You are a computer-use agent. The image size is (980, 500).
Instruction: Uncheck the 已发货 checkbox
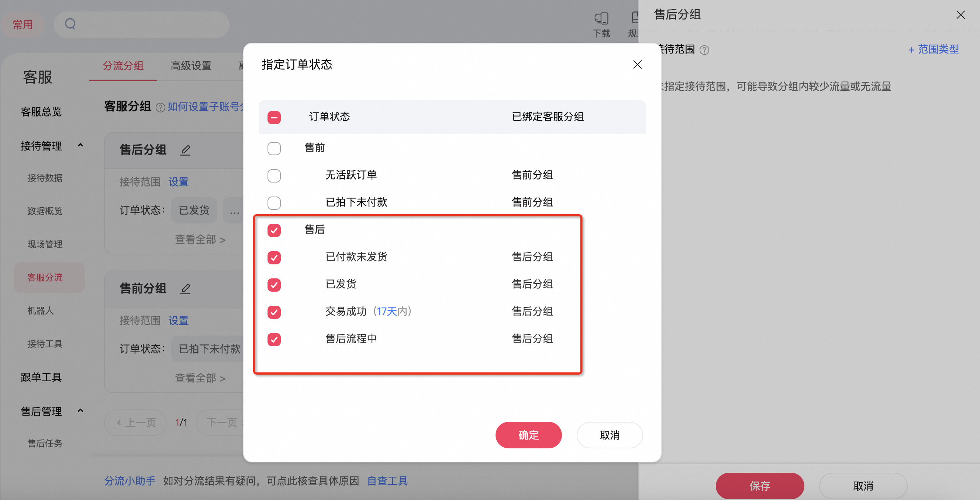coord(274,285)
